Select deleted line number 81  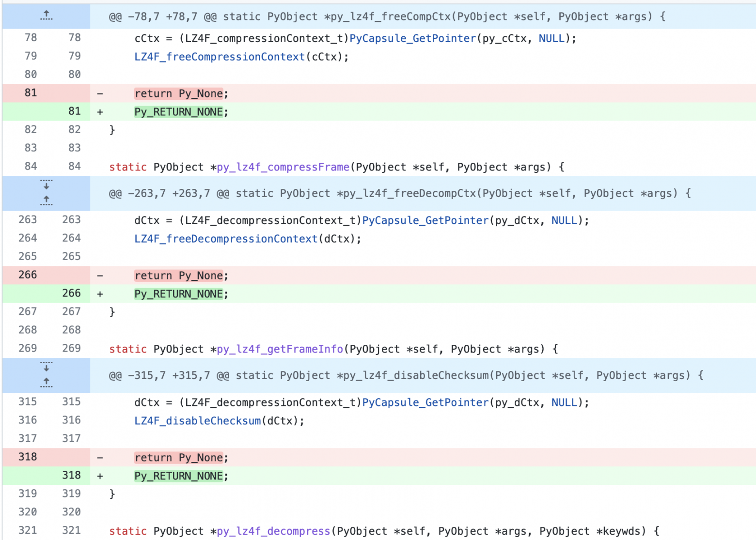[x=31, y=93]
